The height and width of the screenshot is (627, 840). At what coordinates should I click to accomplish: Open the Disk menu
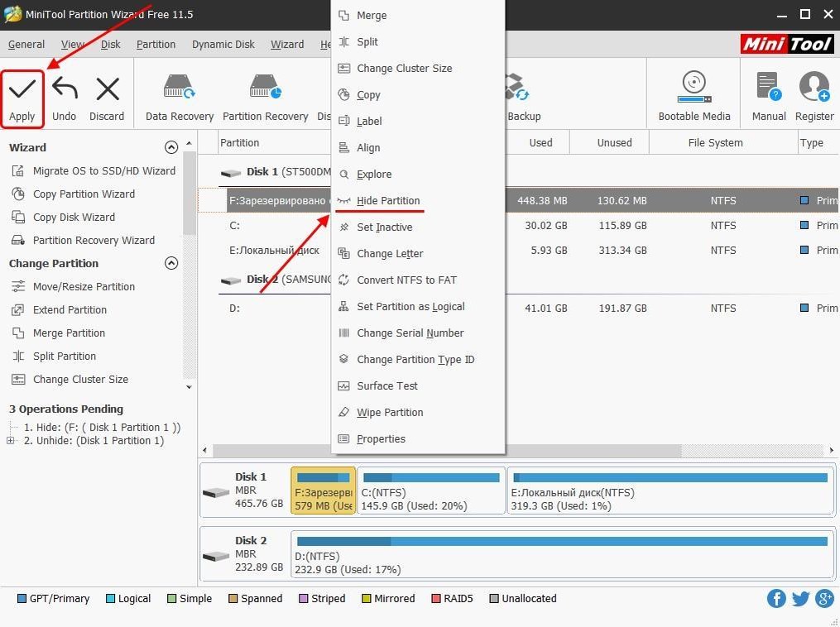tap(110, 45)
